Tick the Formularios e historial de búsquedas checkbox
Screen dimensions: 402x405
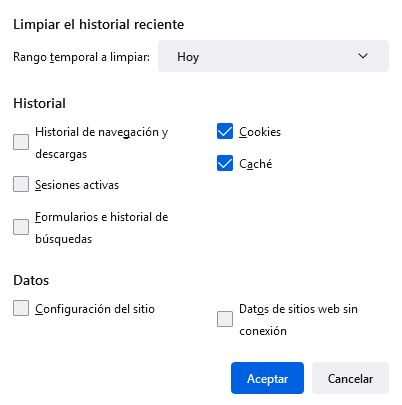coord(21,227)
